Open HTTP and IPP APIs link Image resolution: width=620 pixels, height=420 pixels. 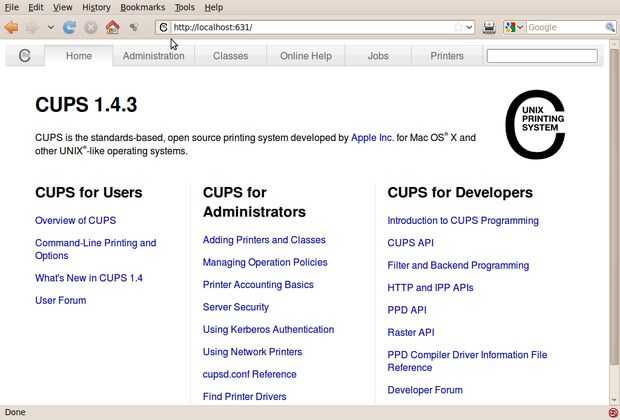[x=430, y=288]
